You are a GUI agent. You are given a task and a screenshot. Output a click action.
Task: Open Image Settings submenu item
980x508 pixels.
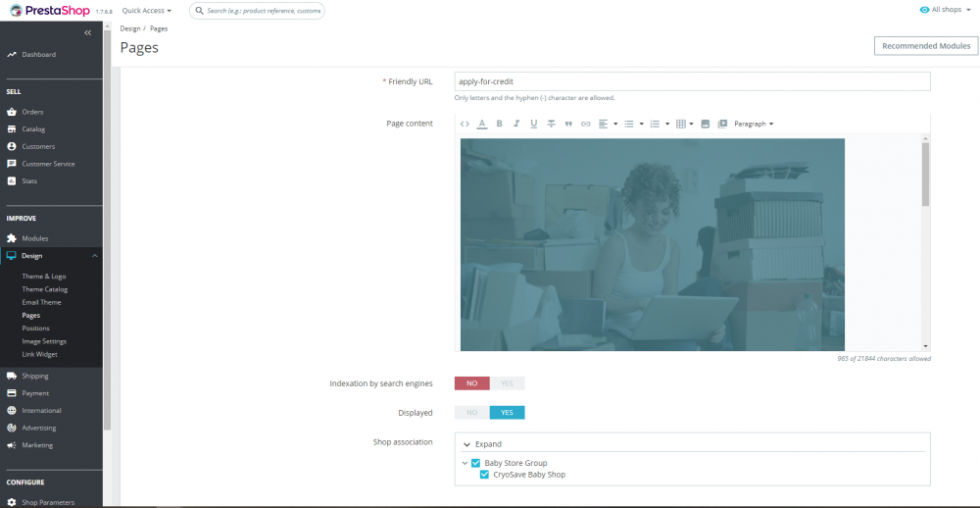pos(44,341)
